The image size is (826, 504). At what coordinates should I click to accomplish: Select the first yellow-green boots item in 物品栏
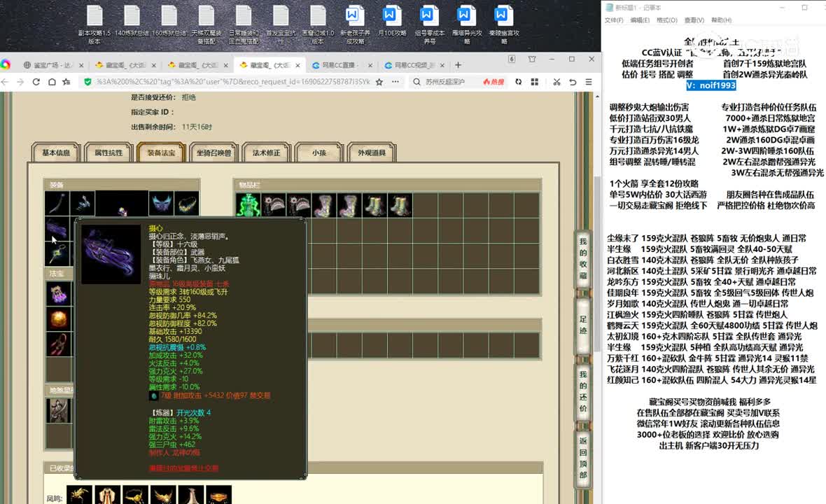pos(374,205)
